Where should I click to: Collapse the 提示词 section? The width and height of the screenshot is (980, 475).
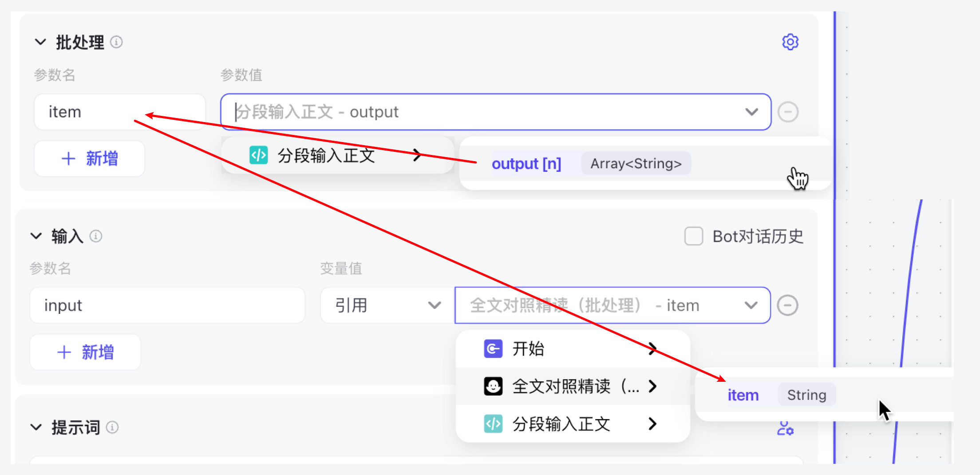tap(36, 427)
